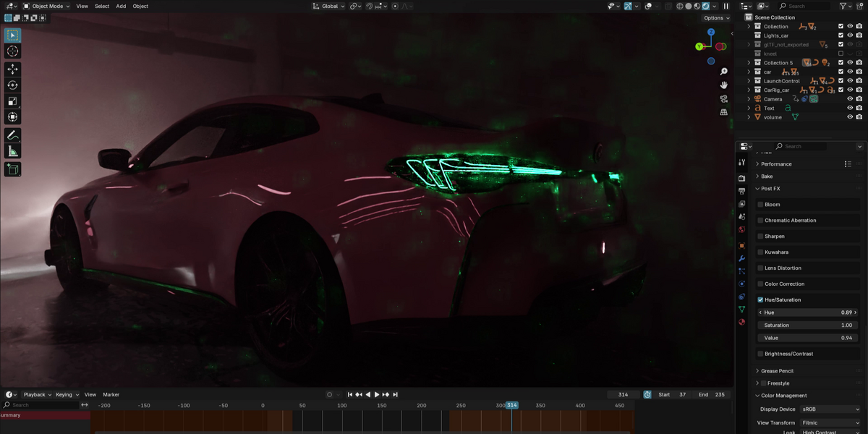This screenshot has width=868, height=434.
Task: Select the Cursor tool
Action: coord(12,51)
